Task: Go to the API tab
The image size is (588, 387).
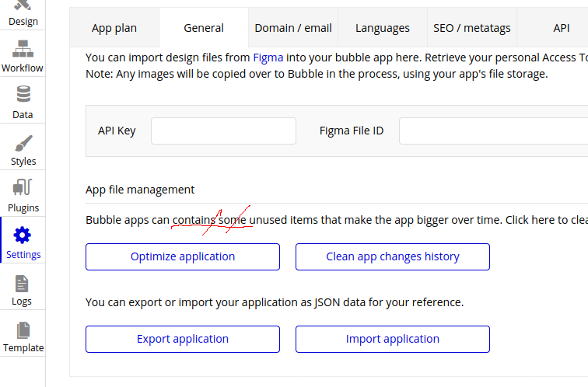Action: coord(561,28)
